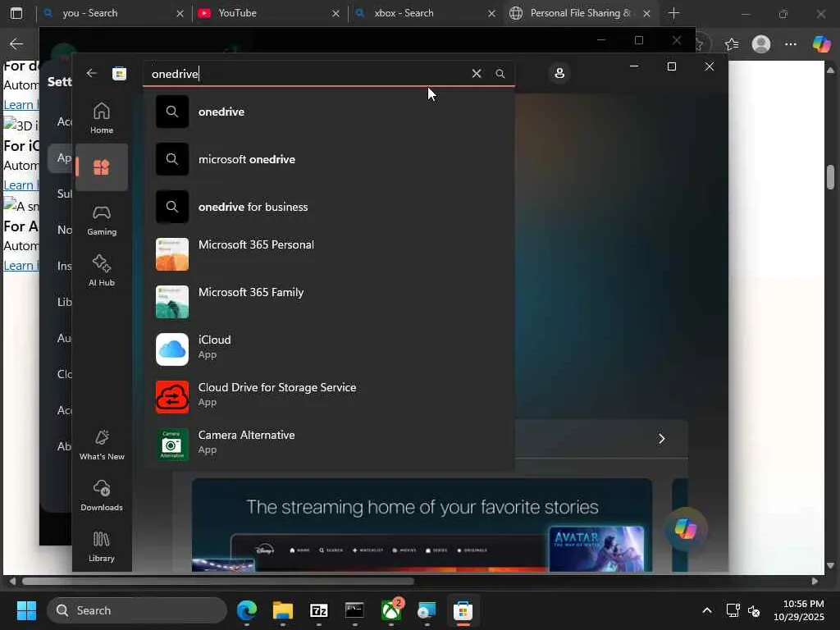The width and height of the screenshot is (840, 630).
Task: Pick 'onedrive for business' search suggestion
Action: 329,207
